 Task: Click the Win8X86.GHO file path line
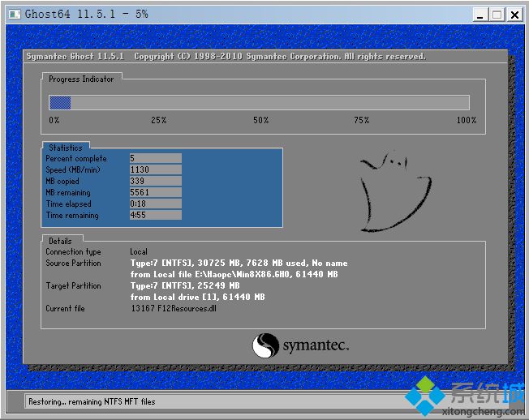point(234,274)
